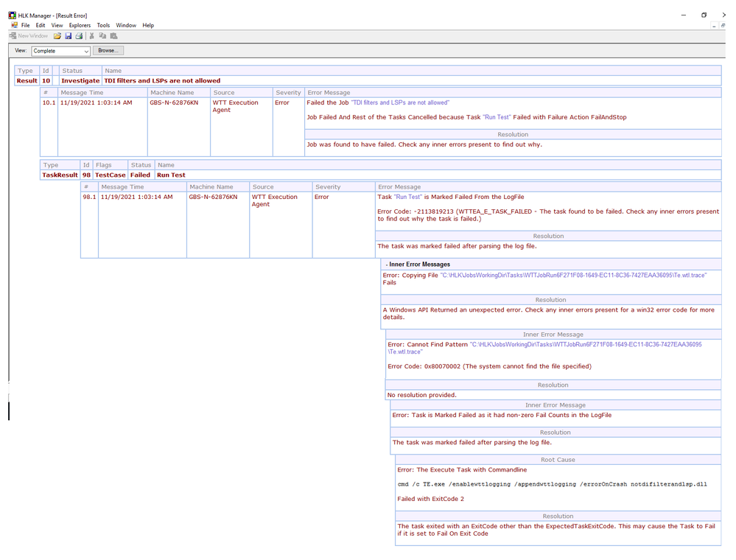Click Error Code 0x80070002 line
This screenshot has height=560, width=736.
[490, 366]
